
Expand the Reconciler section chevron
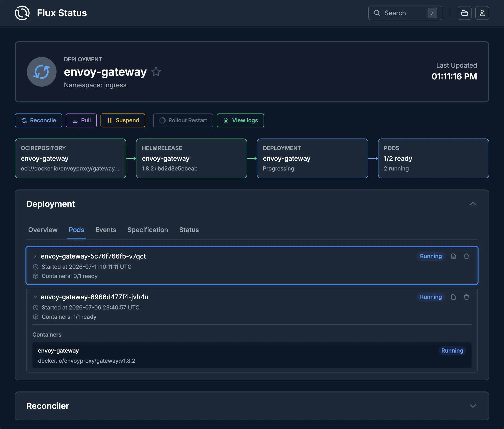tap(473, 406)
